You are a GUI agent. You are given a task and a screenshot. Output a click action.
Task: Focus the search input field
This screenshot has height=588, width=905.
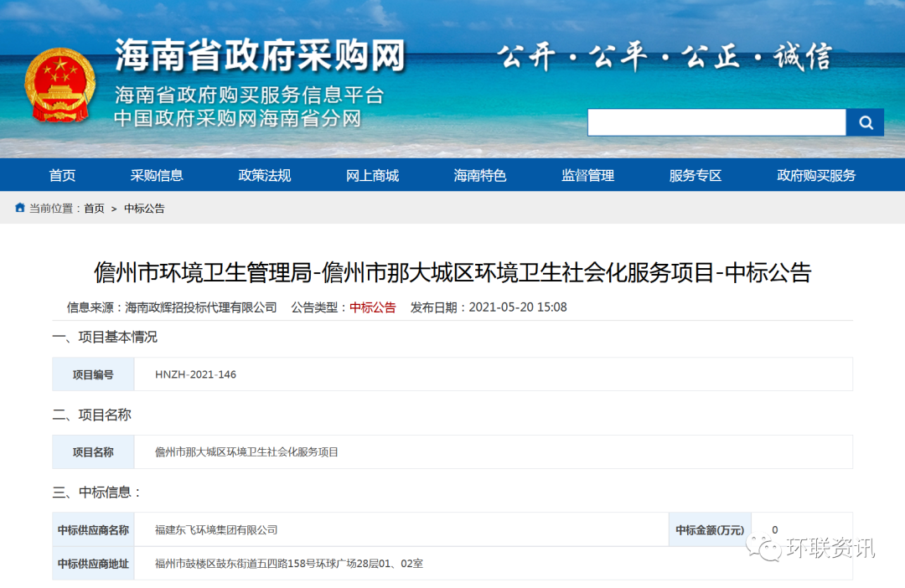coord(716,122)
